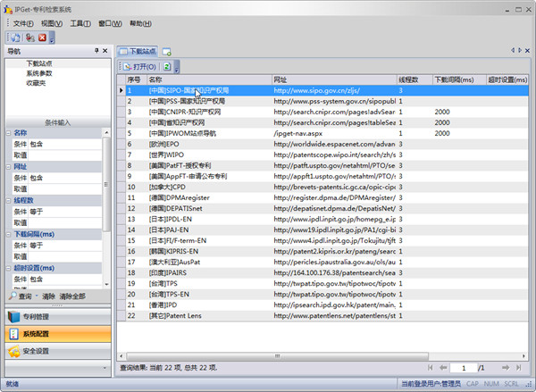Open the 查询 button dropdown arrow
Screen dimensions: 536x392
(x=37, y=296)
